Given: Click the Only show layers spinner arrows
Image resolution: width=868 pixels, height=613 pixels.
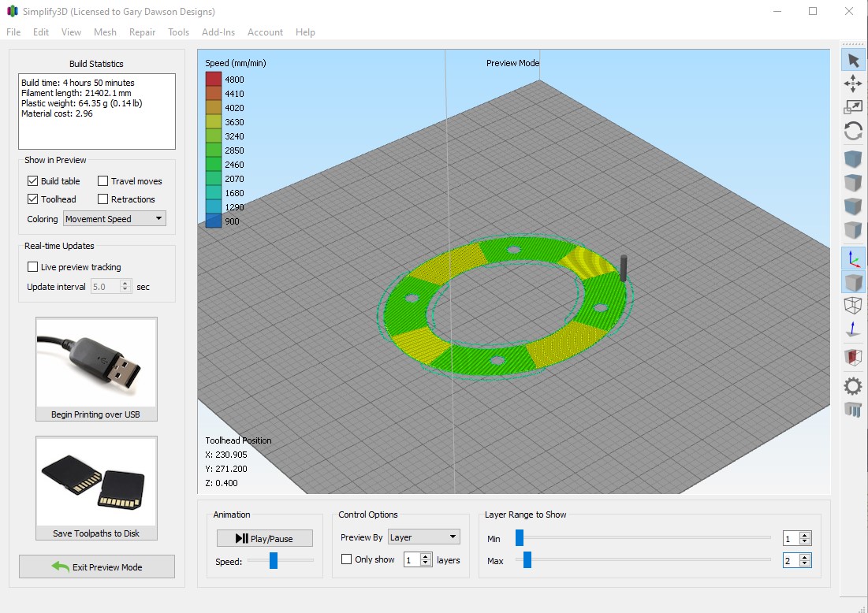Looking at the screenshot, I should 426,560.
